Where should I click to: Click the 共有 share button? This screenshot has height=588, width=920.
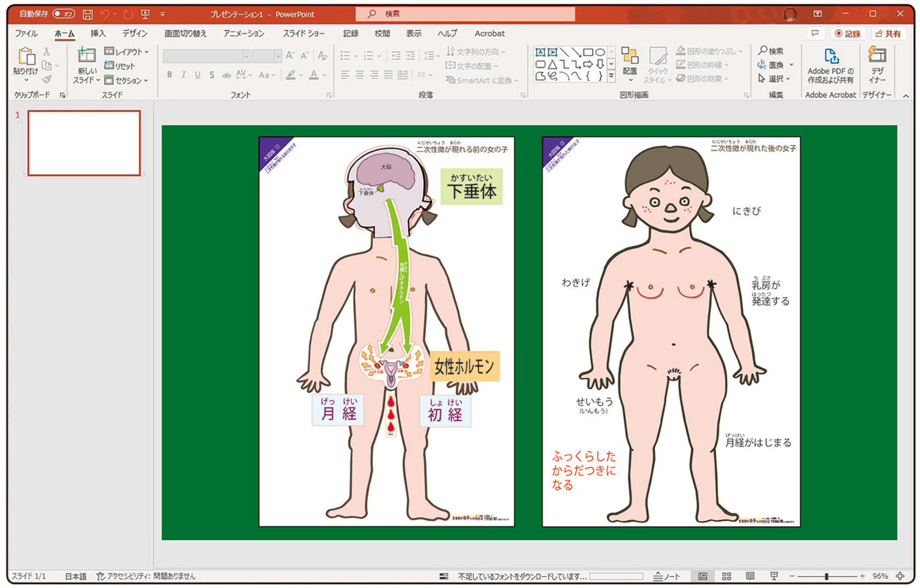(888, 34)
